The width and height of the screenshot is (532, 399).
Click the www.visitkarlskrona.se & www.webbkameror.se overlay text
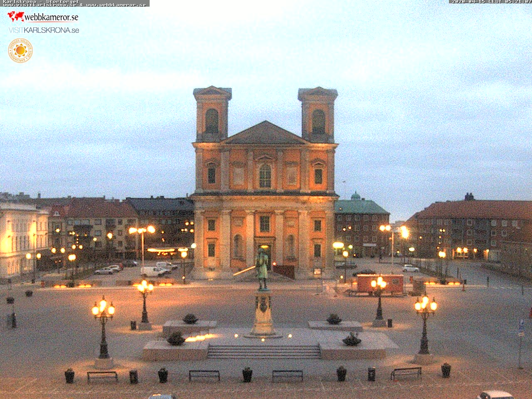tap(74, 5)
